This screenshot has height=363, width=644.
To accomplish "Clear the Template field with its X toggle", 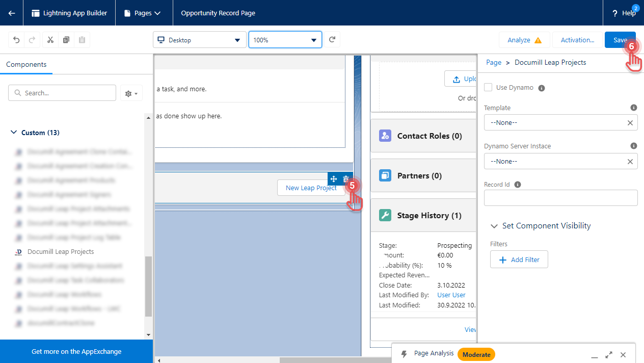I will tap(630, 122).
